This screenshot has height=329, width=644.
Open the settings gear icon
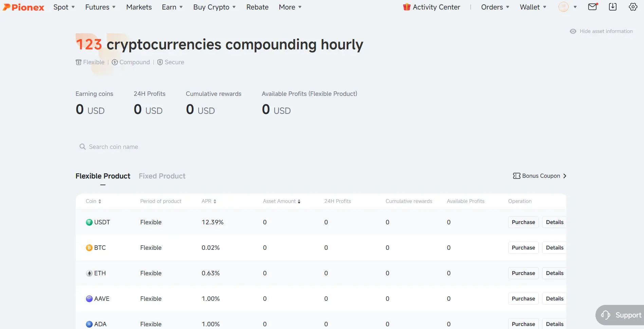[x=633, y=7]
